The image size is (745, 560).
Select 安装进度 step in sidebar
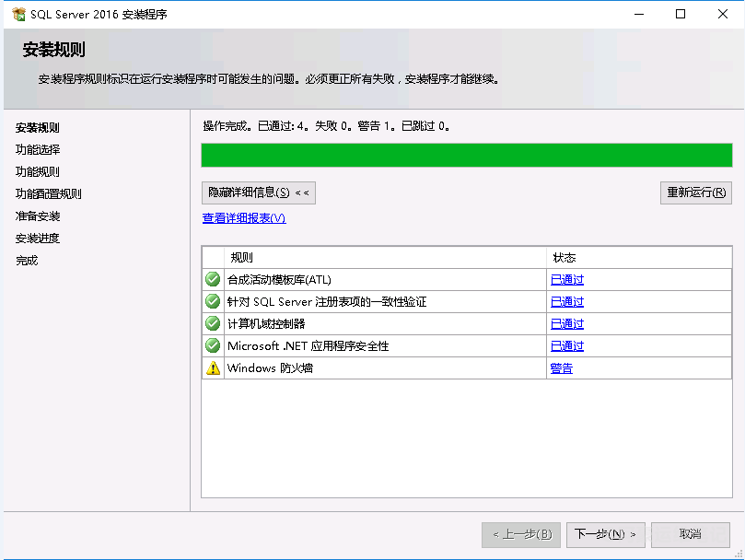(38, 239)
